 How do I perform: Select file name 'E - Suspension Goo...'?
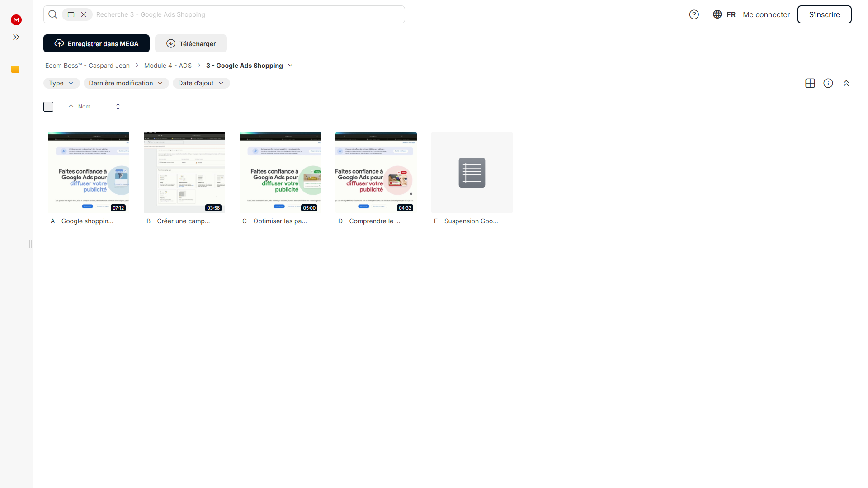(x=466, y=221)
